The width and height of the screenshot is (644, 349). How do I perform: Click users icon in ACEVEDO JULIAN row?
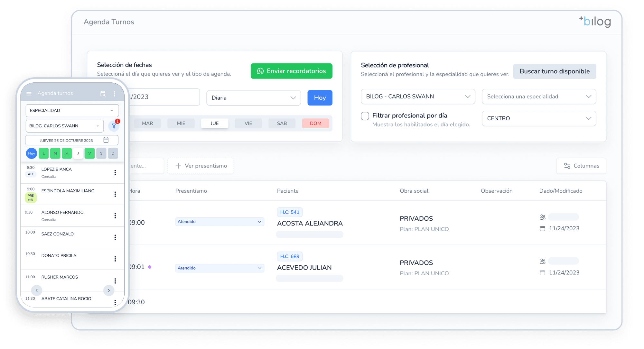[x=543, y=261]
